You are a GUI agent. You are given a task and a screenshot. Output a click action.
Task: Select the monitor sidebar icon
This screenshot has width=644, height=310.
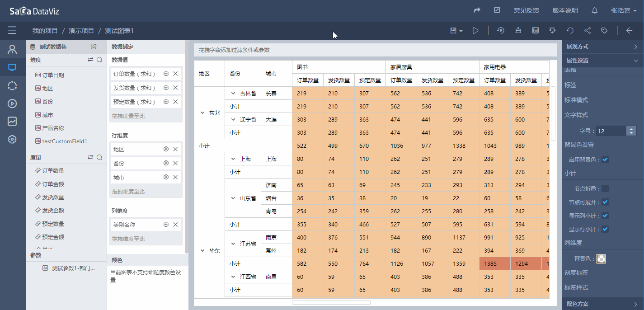12,67
